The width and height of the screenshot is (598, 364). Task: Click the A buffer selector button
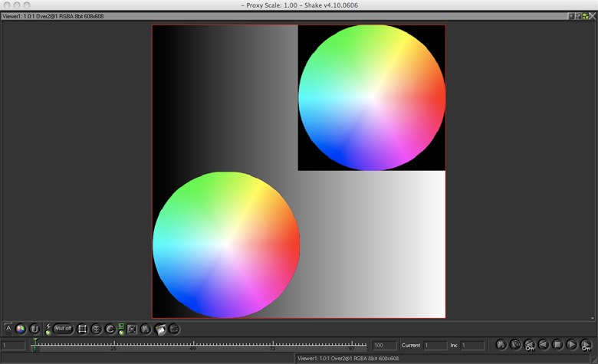(x=8, y=328)
